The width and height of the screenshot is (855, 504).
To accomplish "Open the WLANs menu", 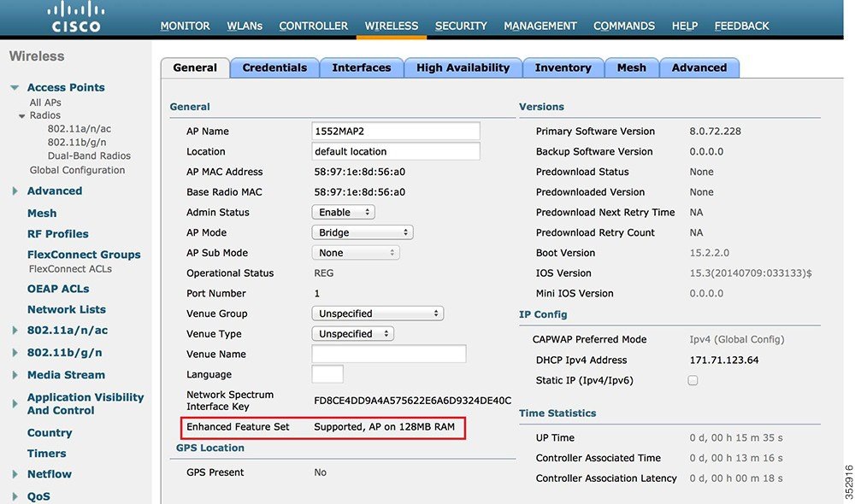I will (245, 26).
